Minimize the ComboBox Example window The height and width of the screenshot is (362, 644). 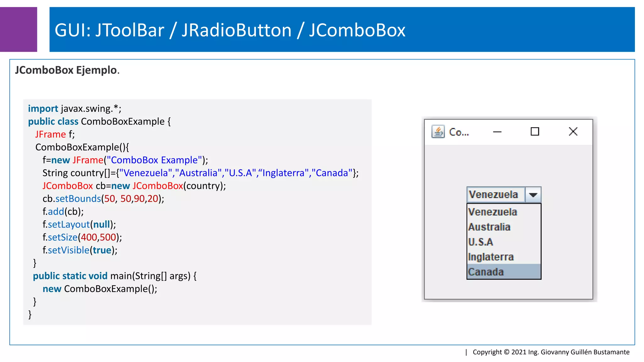click(497, 132)
